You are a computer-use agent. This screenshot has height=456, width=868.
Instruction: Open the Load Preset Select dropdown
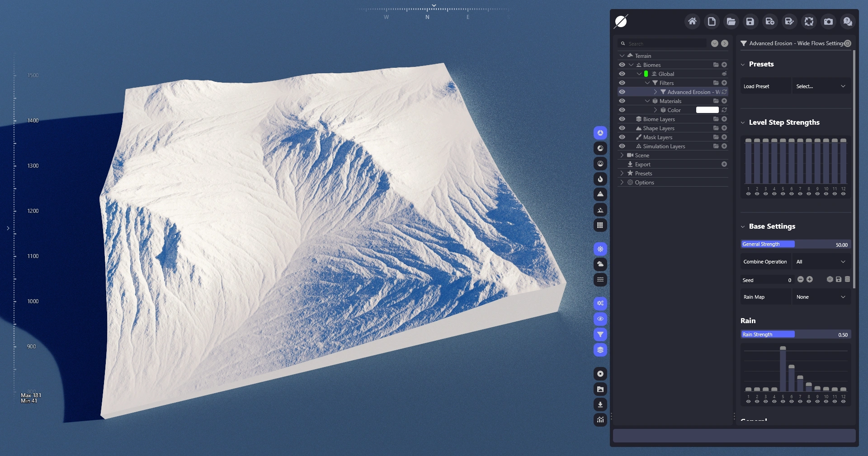click(x=821, y=86)
